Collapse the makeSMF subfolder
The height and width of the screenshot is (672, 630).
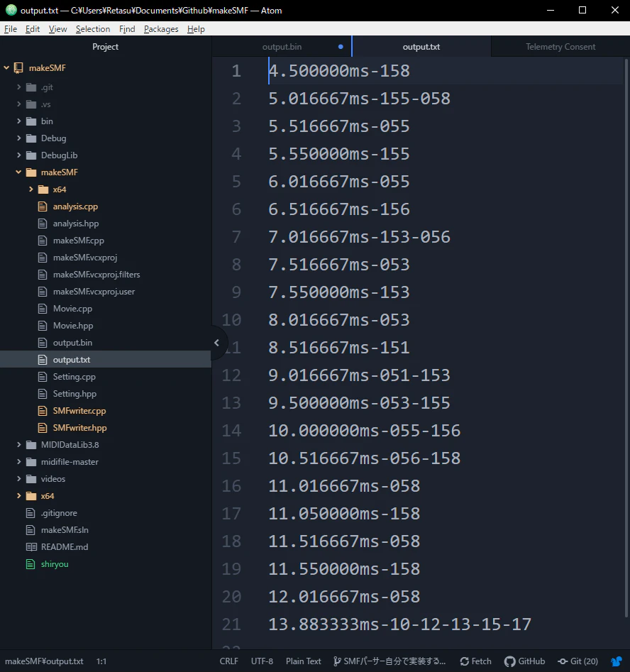click(x=18, y=172)
